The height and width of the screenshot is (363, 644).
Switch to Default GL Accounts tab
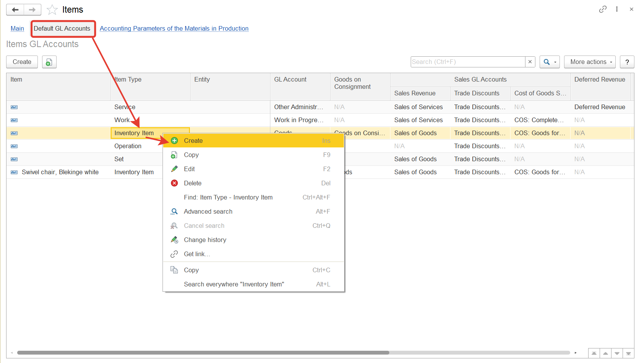(62, 29)
